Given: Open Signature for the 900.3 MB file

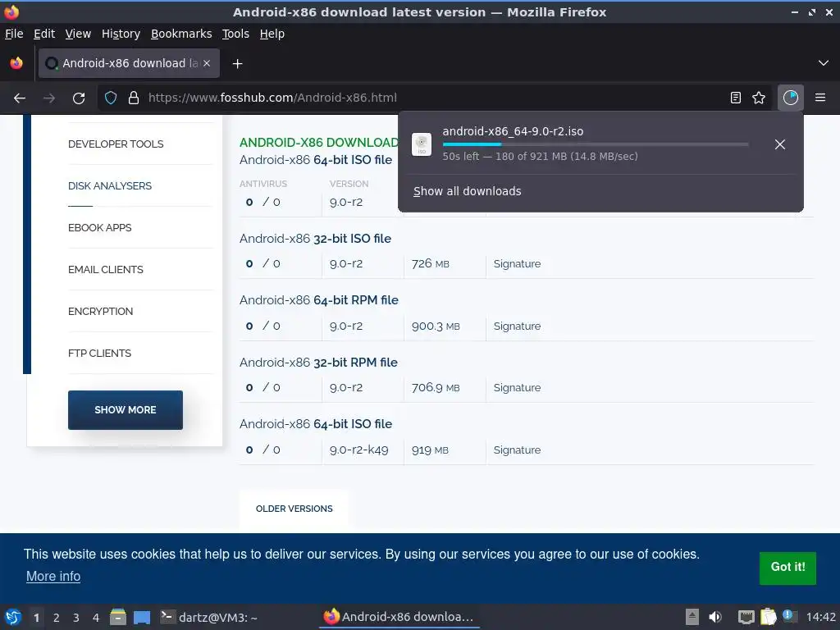Looking at the screenshot, I should (517, 326).
